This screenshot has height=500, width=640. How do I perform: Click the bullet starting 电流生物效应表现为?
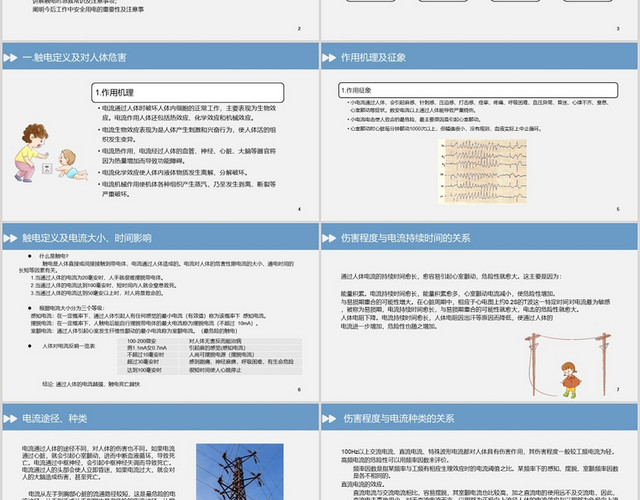point(189,134)
